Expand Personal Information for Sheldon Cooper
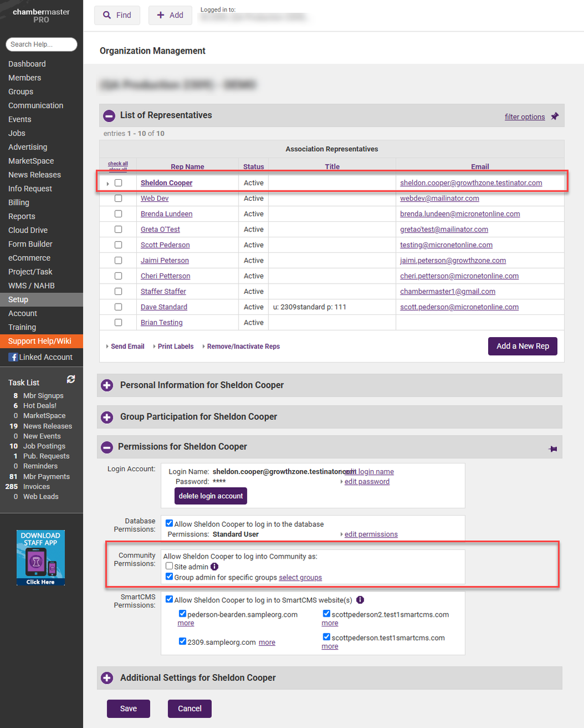 coord(107,386)
